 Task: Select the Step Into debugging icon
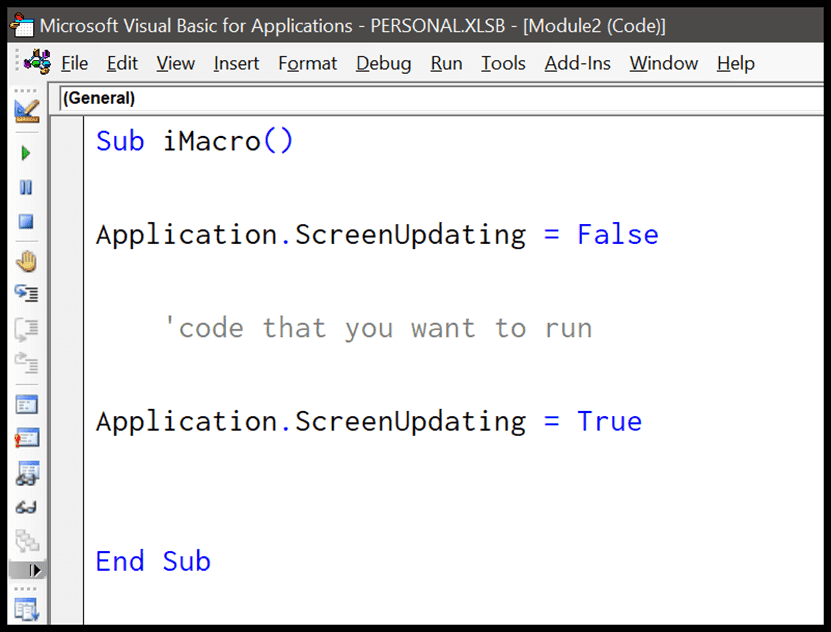point(26,293)
